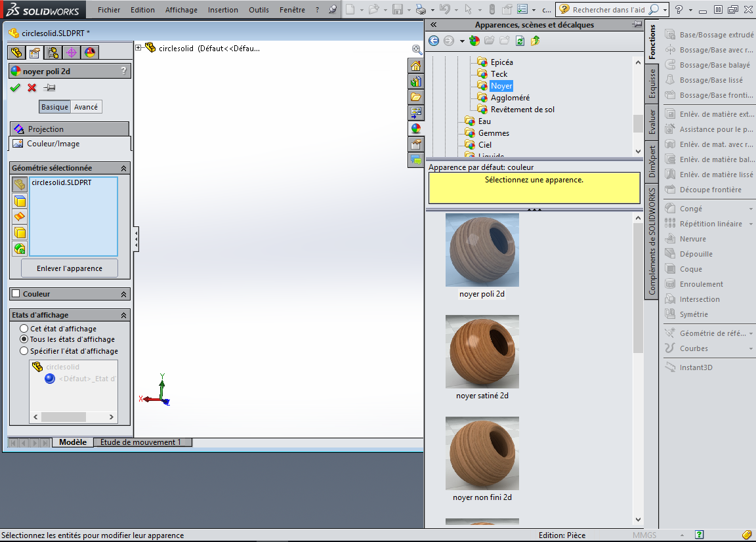Viewport: 756px width, 542px height.
Task: Select the bodies filter icon
Action: (20, 233)
